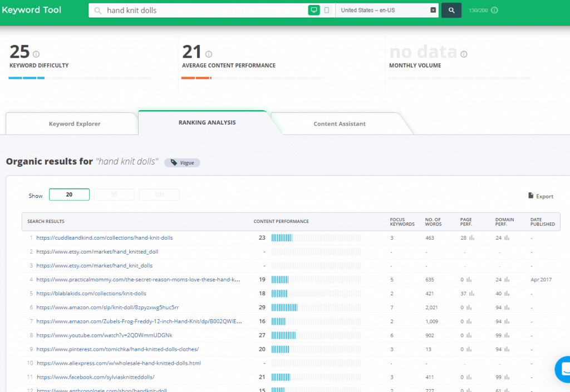Image resolution: width=570 pixels, height=392 pixels.
Task: Open the cuddleandkind.com hand-knit-dolls link
Action: click(x=105, y=238)
